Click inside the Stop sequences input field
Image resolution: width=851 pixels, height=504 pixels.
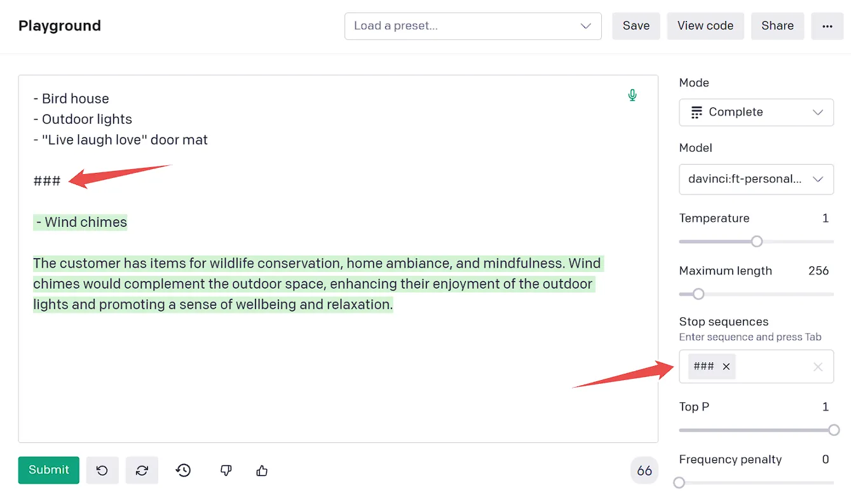(772, 367)
